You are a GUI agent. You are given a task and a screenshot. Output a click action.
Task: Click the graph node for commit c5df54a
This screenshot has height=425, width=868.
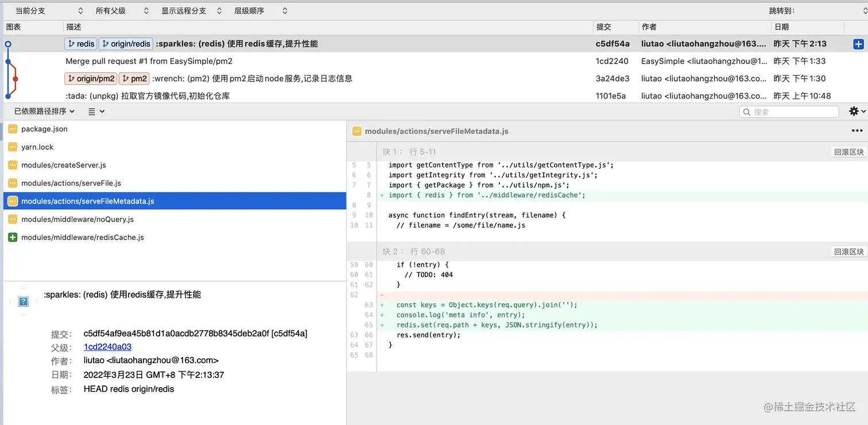pyautogui.click(x=8, y=44)
